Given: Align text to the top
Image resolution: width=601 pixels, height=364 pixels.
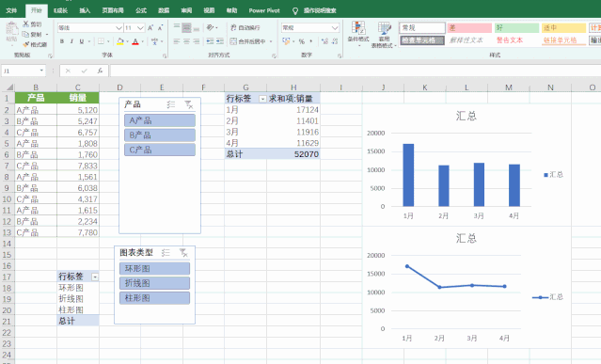Looking at the screenshot, I should (x=177, y=27).
